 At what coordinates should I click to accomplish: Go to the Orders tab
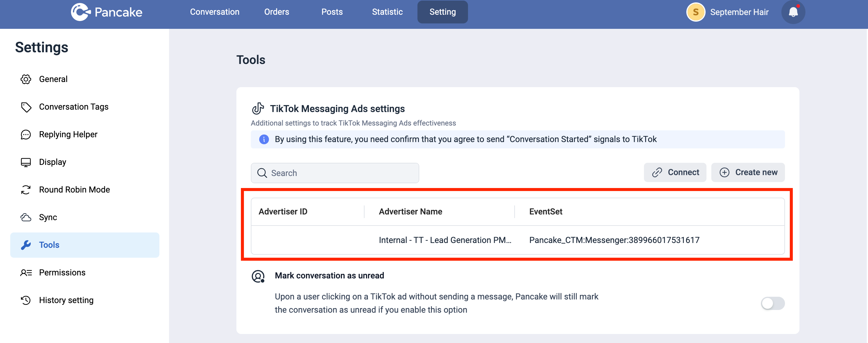point(277,12)
